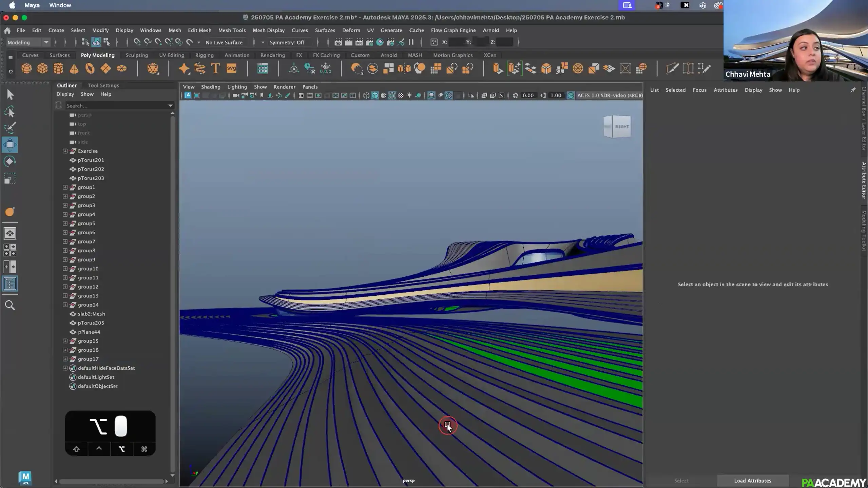Click the ViewCube RIGHT face
868x488 pixels.
tap(622, 126)
